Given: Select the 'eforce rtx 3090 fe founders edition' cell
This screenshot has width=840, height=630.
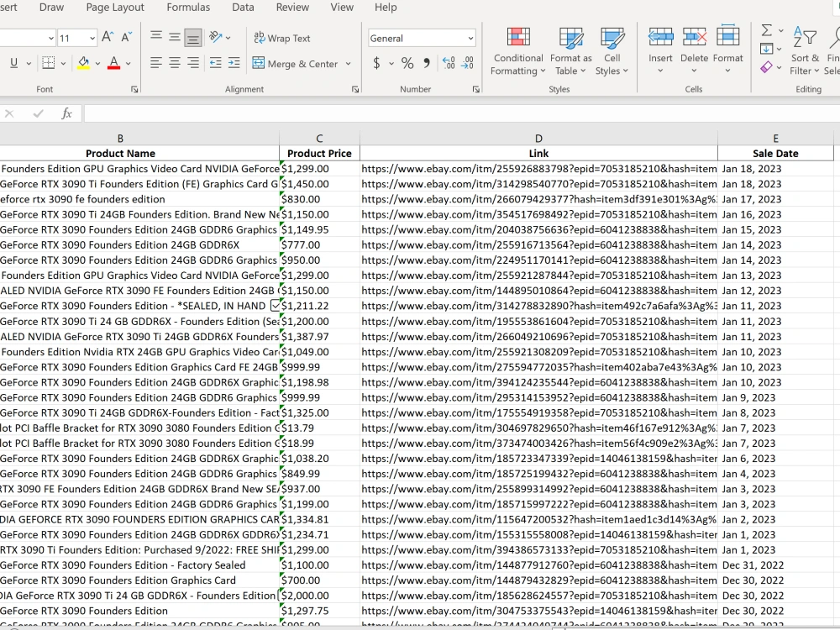Looking at the screenshot, I should point(139,199).
